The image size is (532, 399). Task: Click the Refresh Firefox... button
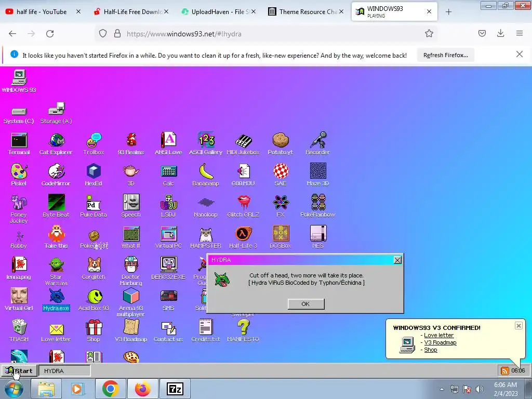tap(445, 55)
